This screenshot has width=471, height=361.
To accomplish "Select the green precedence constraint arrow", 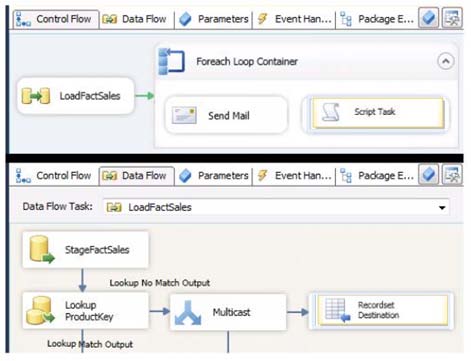I will point(144,96).
